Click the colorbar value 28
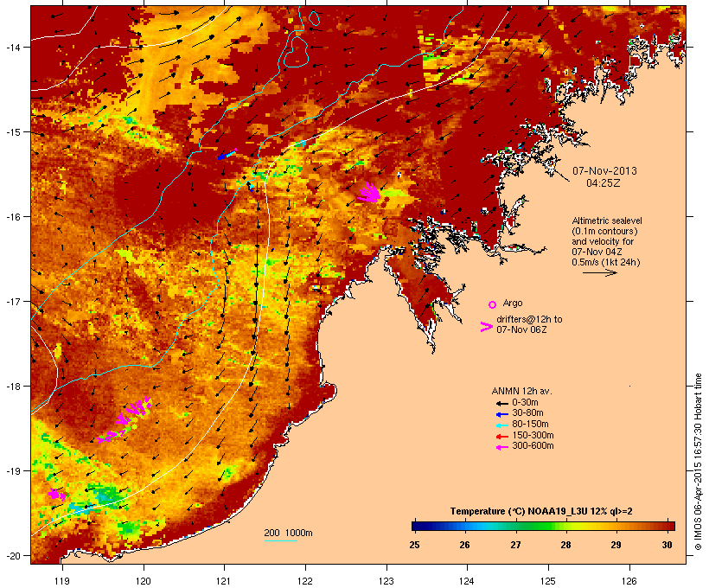709x588 pixels. coord(566,545)
